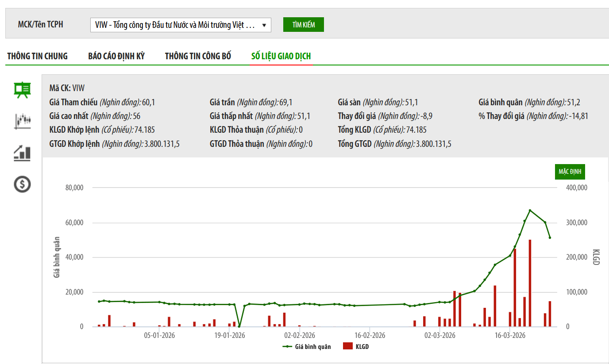
Task: Click the last data point on green line
Action: pyautogui.click(x=550, y=238)
